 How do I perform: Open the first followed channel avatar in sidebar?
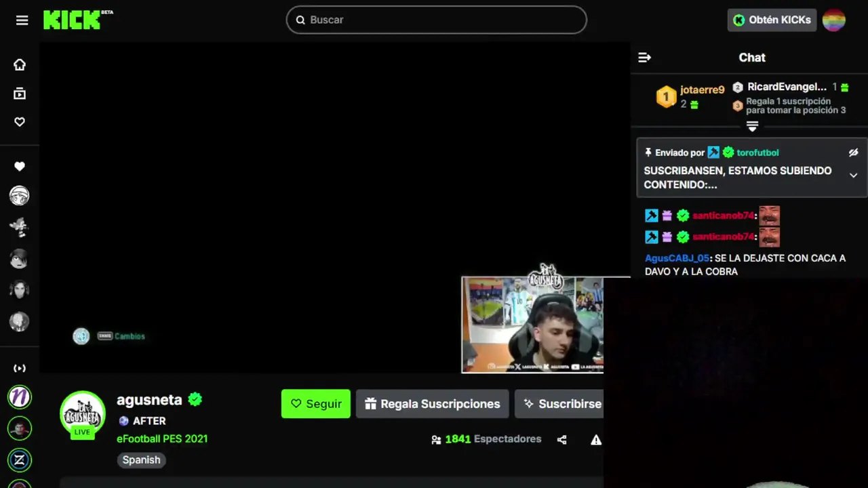point(19,196)
